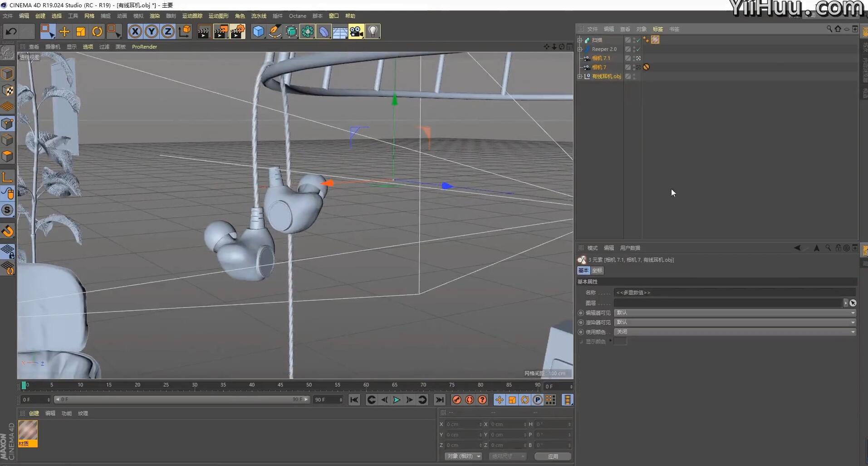Click the Object Manager home icon
The image size is (868, 466).
(x=838, y=29)
